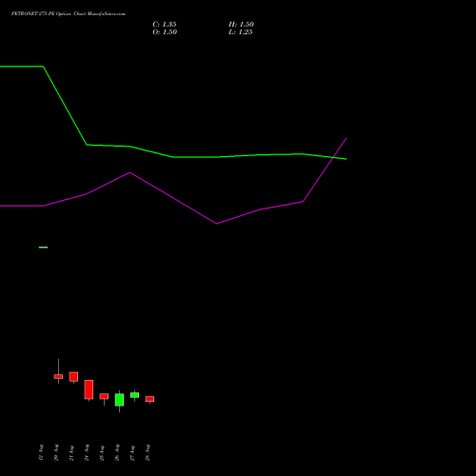
Task: Select the 21 Aug date label
Action: 71,452
